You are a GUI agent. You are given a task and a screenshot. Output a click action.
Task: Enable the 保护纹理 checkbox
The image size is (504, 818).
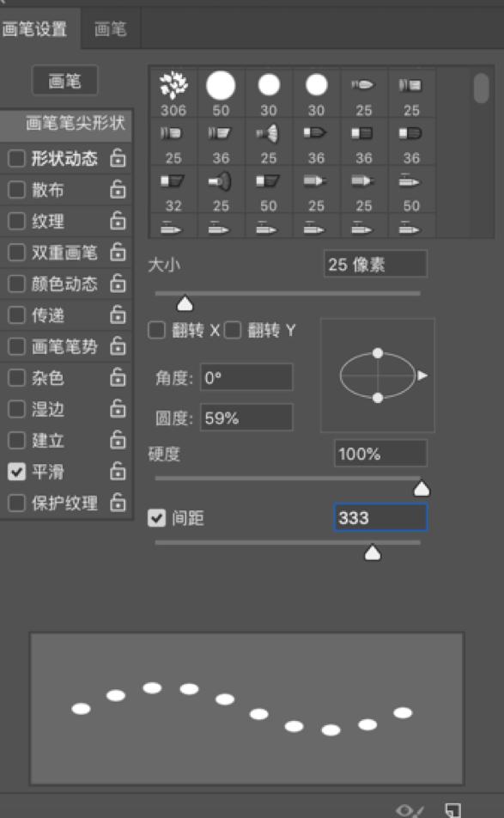[x=16, y=503]
